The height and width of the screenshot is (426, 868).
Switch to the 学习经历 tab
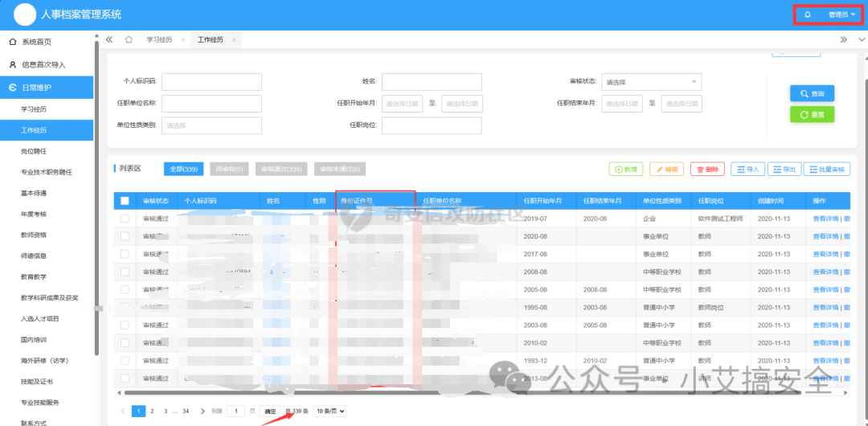(x=159, y=40)
